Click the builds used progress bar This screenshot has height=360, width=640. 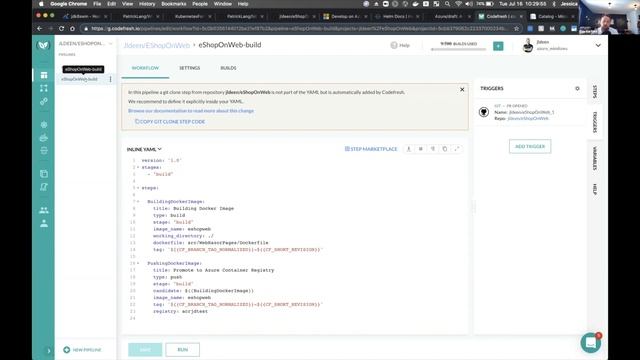pos(458,49)
